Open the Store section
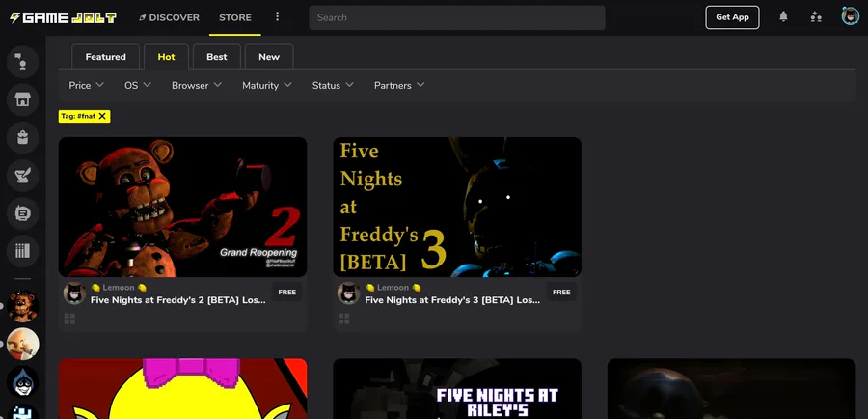The height and width of the screenshot is (419, 868). (235, 17)
